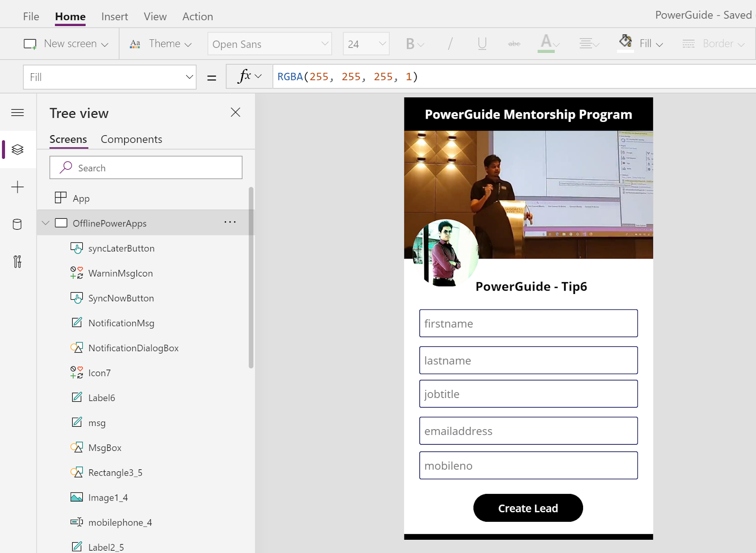756x553 pixels.
Task: Click the Tree view vertical scrollbar
Action: point(251,277)
